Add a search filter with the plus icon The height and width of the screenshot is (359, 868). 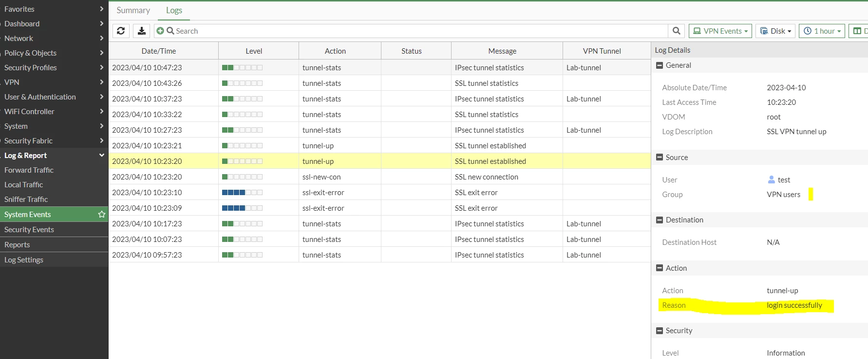click(160, 31)
